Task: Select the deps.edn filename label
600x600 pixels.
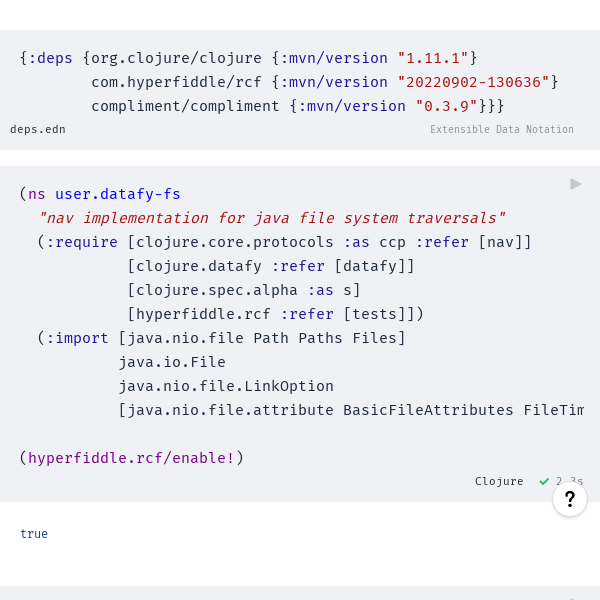Action: point(38,129)
